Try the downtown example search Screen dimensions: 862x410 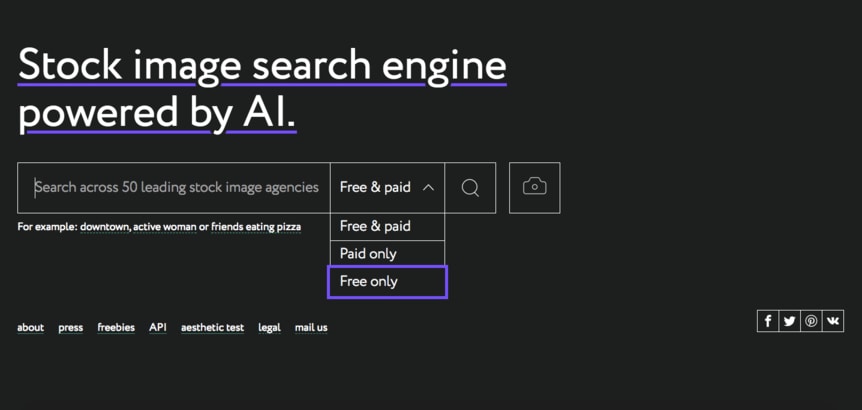104,227
